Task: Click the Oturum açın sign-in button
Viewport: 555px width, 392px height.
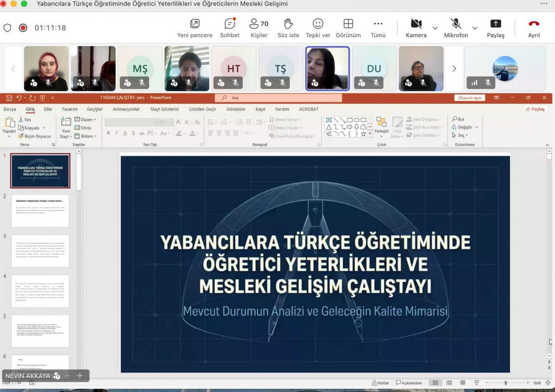Action: [469, 98]
